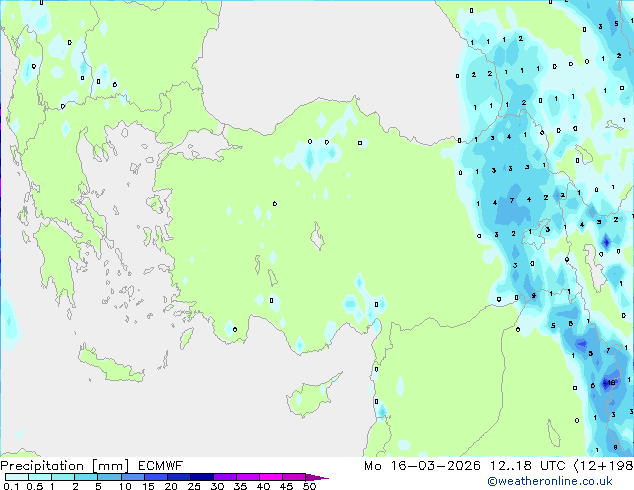Click the '50' legend scale label
634x490 pixels.
click(x=309, y=486)
